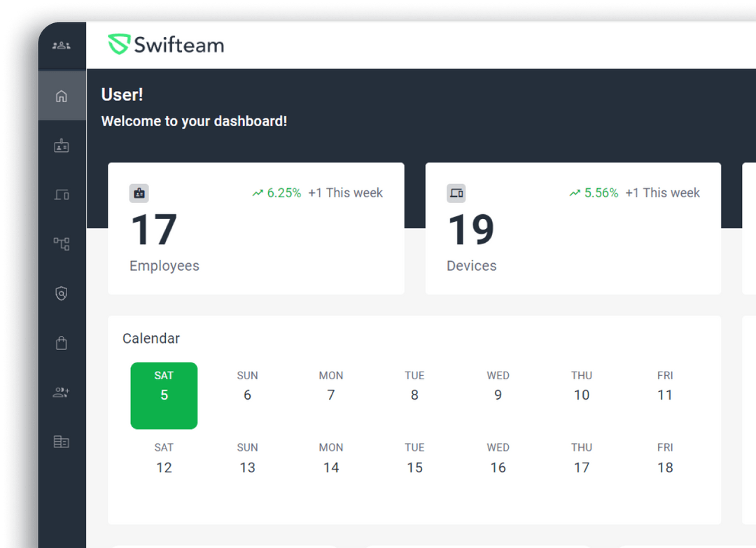Open the company building sidebar icon
The height and width of the screenshot is (548, 756).
[62, 441]
